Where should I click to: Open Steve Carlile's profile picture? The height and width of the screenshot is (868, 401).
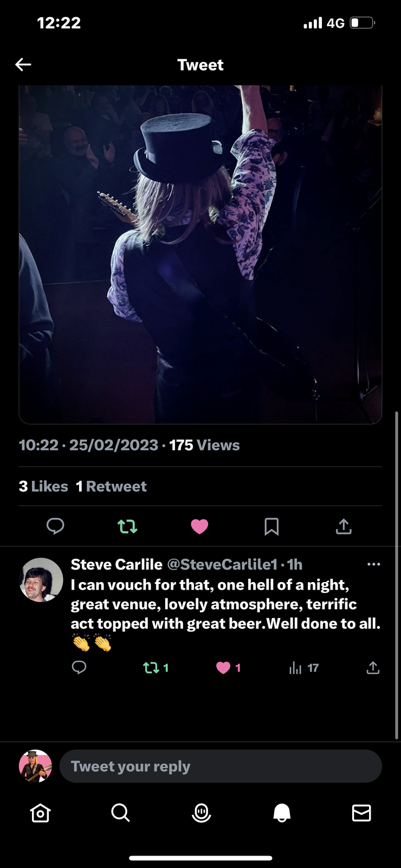click(x=41, y=580)
